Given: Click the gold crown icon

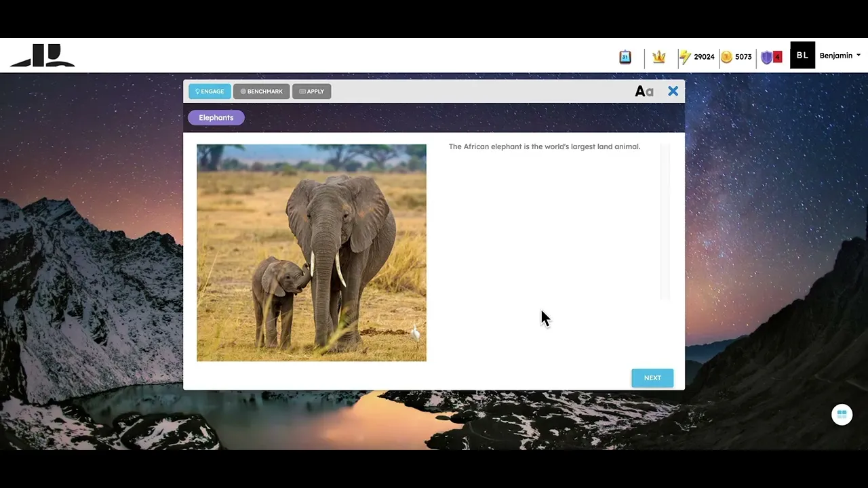Looking at the screenshot, I should tap(658, 57).
